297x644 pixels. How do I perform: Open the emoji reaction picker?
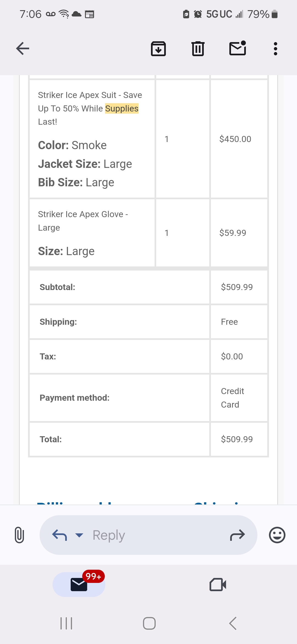(x=277, y=535)
